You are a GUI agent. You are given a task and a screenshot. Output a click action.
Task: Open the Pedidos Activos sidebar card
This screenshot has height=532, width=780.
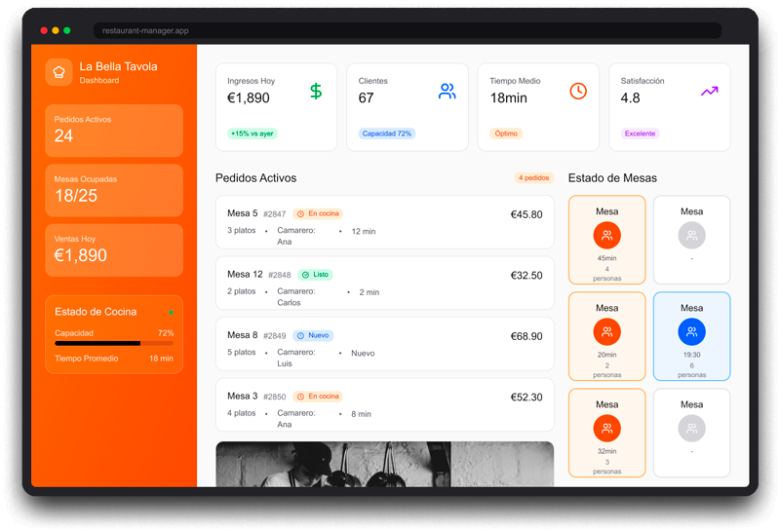pyautogui.click(x=114, y=130)
